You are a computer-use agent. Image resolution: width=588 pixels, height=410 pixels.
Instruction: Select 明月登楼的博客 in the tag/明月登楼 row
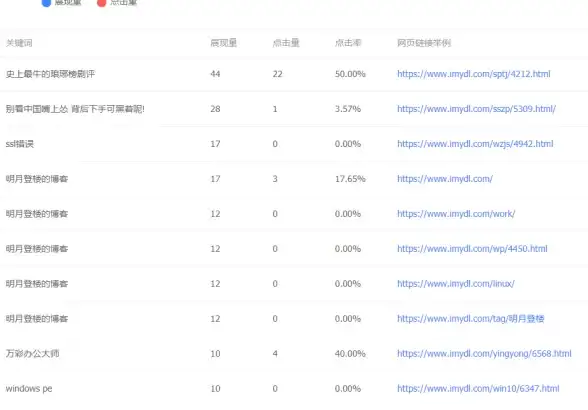[x=37, y=318]
